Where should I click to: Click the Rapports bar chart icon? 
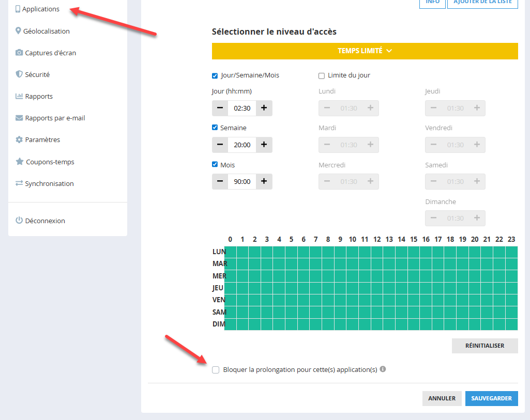click(19, 96)
